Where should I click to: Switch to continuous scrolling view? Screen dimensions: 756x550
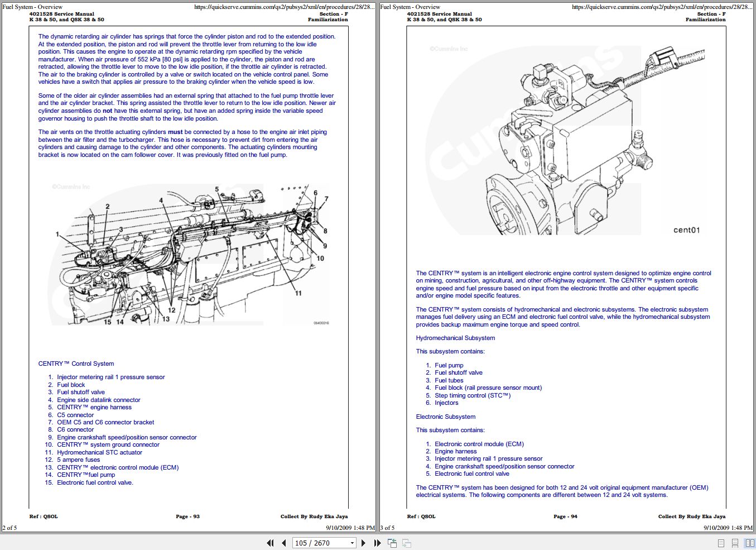[735, 543]
